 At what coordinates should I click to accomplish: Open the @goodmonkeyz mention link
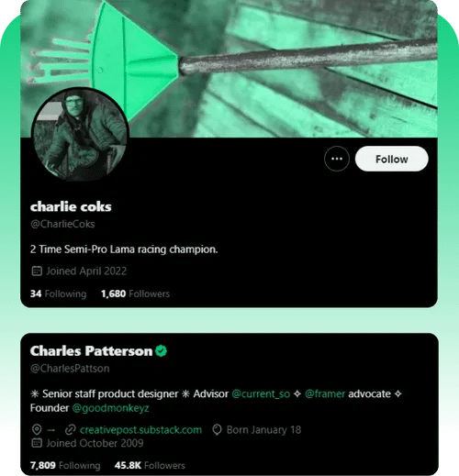click(x=110, y=408)
